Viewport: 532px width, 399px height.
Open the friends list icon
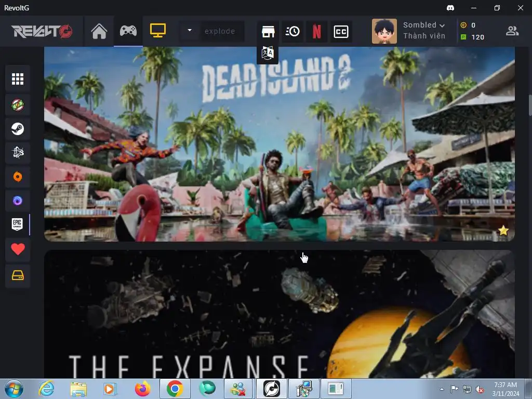pyautogui.click(x=512, y=31)
